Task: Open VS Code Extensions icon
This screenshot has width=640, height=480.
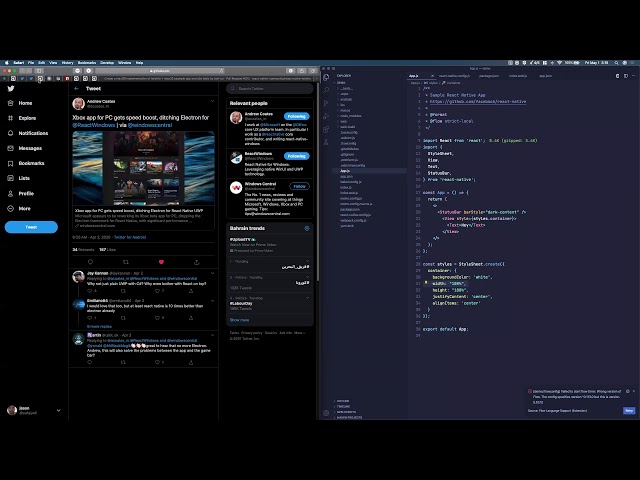Action: [x=326, y=129]
